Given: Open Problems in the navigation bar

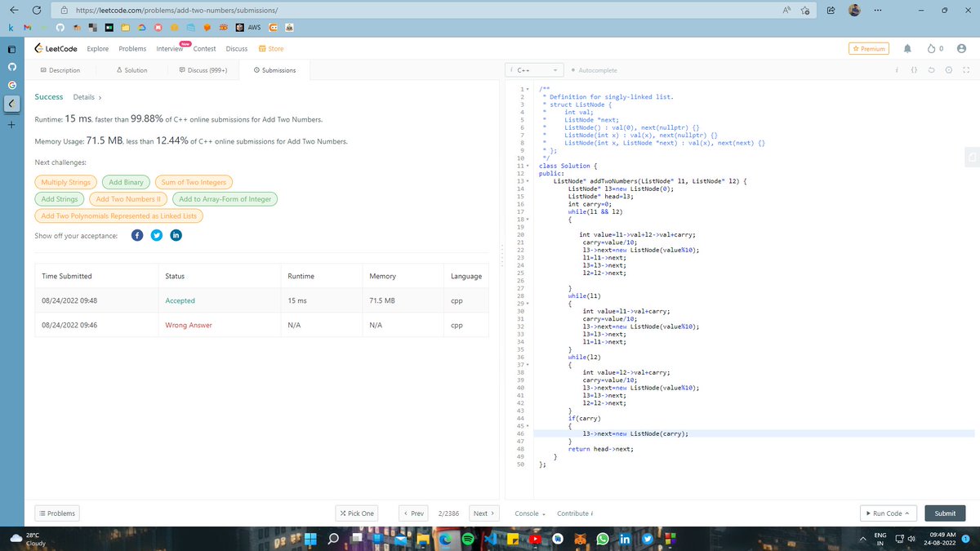Looking at the screenshot, I should tap(132, 49).
